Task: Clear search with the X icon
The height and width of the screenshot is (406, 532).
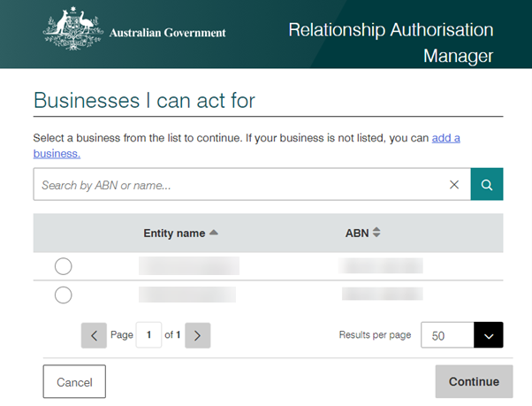Action: point(454,185)
